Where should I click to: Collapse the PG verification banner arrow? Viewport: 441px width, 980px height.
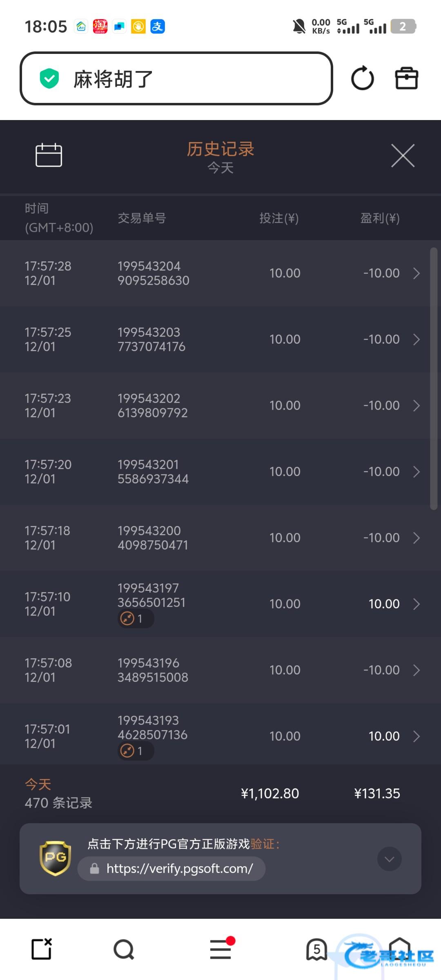tap(389, 859)
